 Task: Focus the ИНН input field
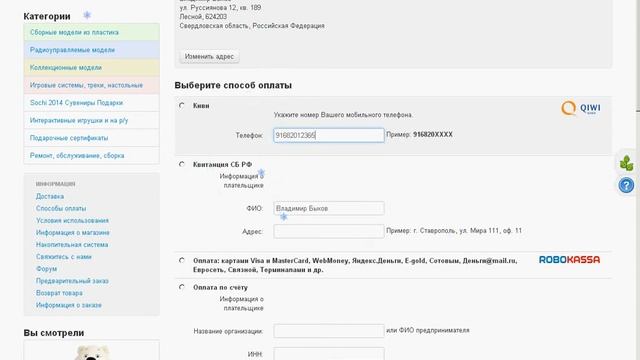[329, 353]
